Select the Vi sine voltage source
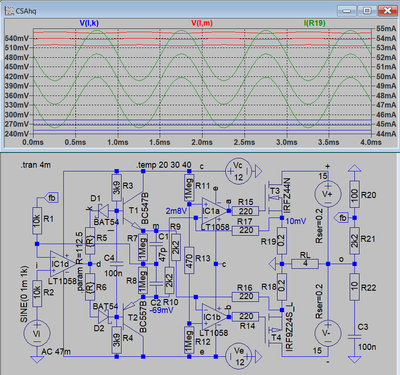Screen dimensions: 400x375 click(37, 333)
